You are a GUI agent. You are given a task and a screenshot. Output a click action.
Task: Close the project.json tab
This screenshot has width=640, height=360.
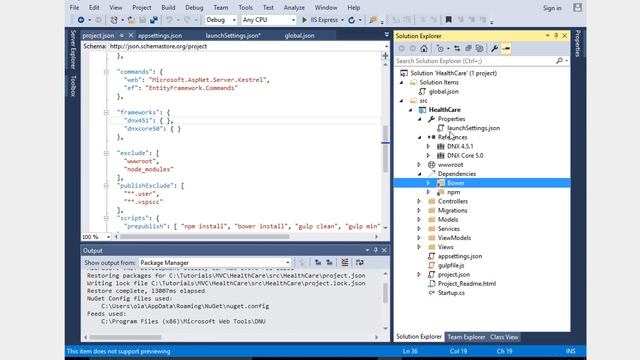131,36
